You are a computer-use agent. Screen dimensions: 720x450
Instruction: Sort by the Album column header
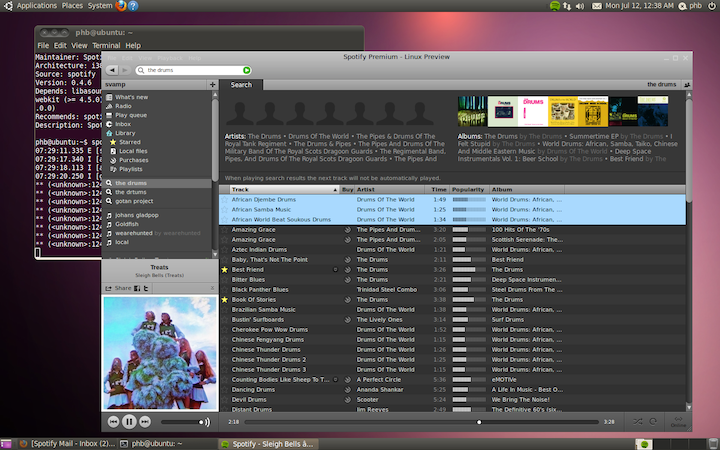pyautogui.click(x=527, y=189)
